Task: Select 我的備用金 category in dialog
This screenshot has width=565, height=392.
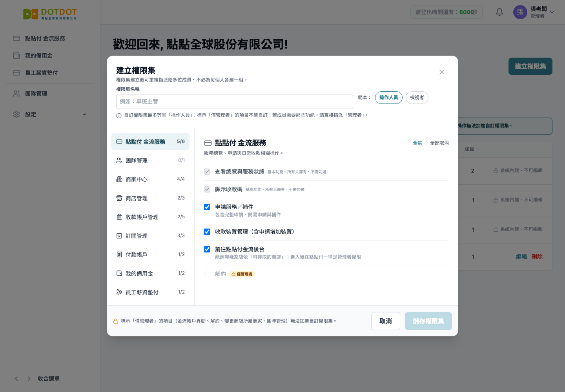Action: 150,273
